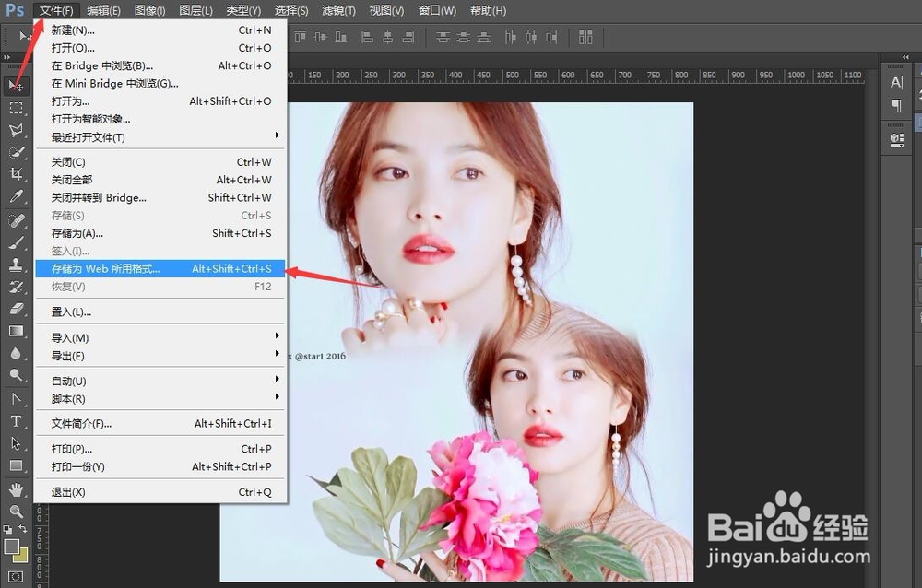Screen dimensions: 922x588
Task: Choose 打印(P) menu item
Action: click(160, 449)
